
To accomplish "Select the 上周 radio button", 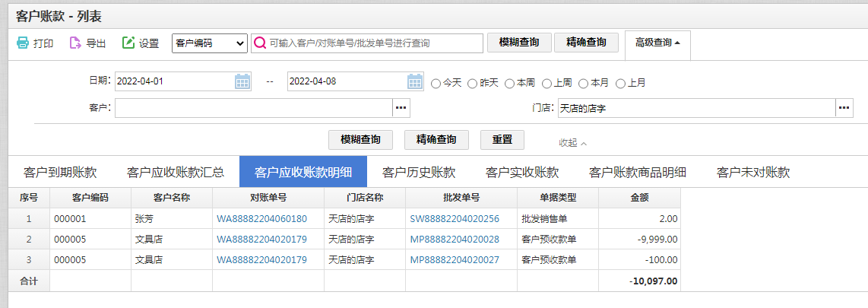I will [546, 84].
